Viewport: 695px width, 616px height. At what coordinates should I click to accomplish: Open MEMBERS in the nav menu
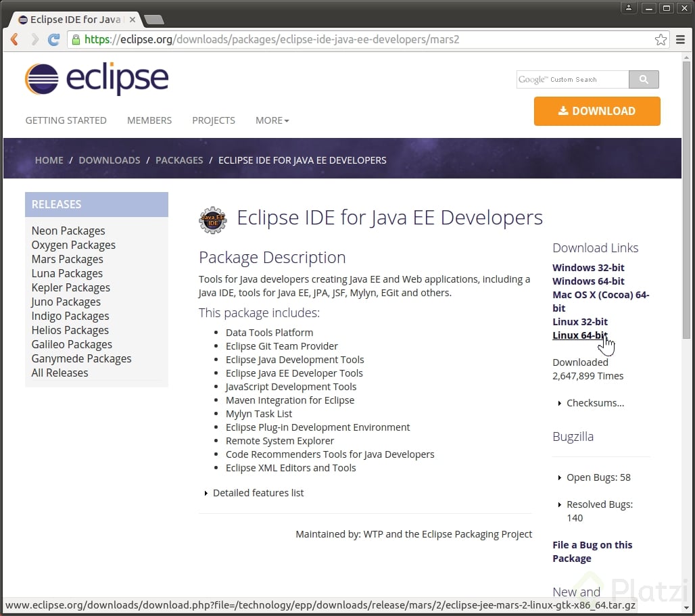point(149,120)
